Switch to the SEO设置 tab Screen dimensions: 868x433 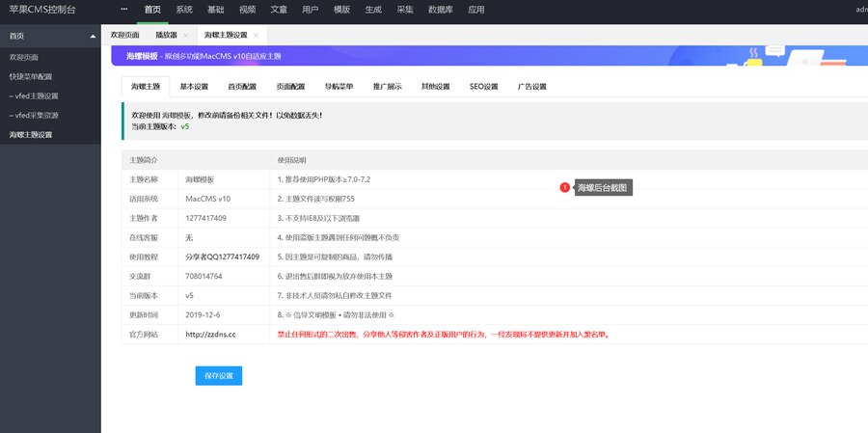(484, 87)
